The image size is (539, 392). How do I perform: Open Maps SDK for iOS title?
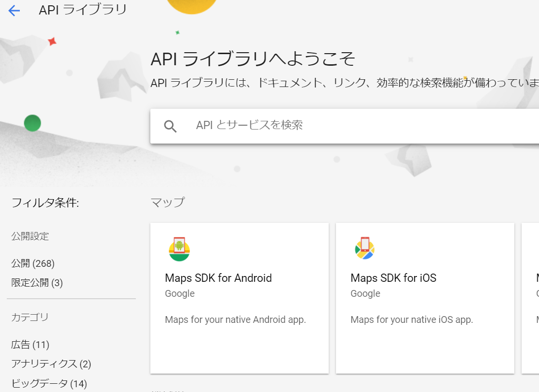pos(393,278)
